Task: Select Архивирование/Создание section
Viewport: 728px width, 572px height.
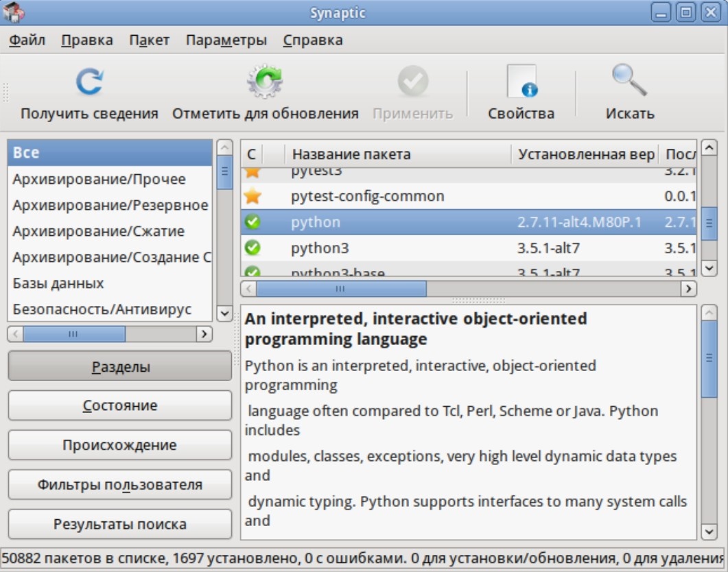Action: [x=110, y=257]
